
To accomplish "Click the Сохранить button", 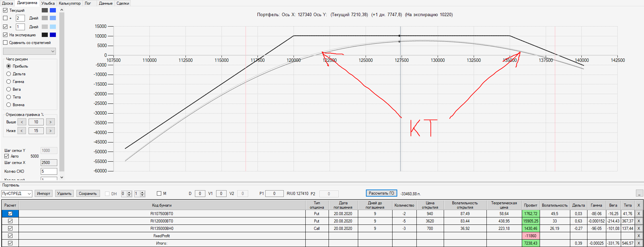I will point(88,194).
